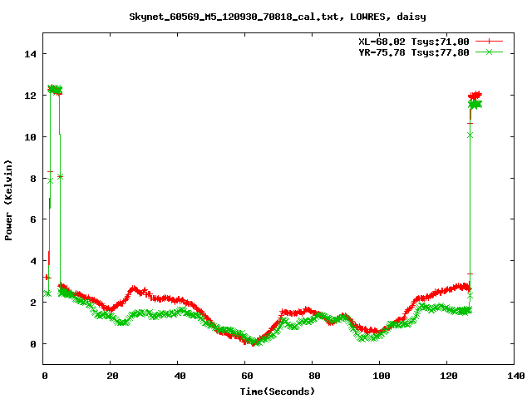Click the green YR legend line sample
This screenshot has height=399, width=532.
pos(489,52)
